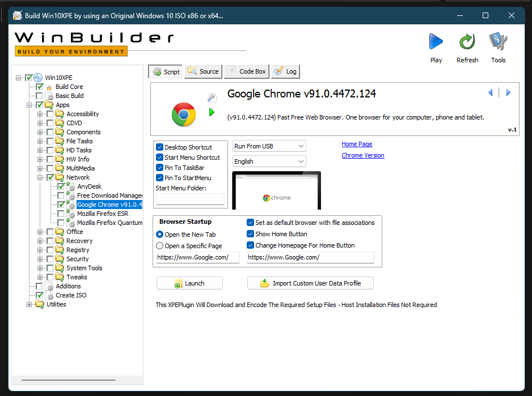Click the Play build icon
Viewport: 532px width, 396px height.
[436, 42]
